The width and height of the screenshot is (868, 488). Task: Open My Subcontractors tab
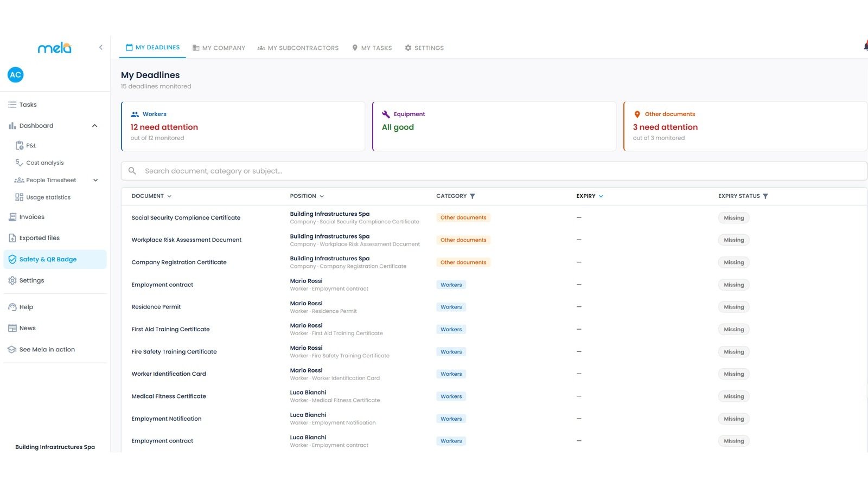[298, 48]
